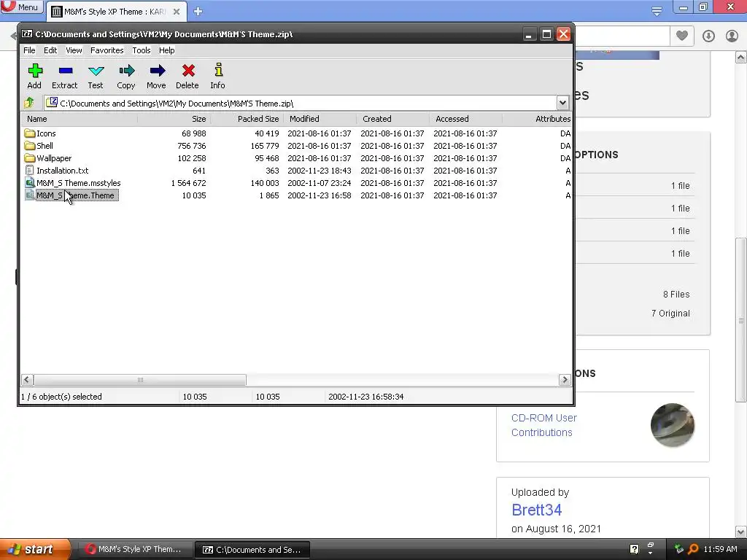This screenshot has height=560, width=747.
Task: Click the heart bookmark icon in Opera
Action: tap(682, 36)
